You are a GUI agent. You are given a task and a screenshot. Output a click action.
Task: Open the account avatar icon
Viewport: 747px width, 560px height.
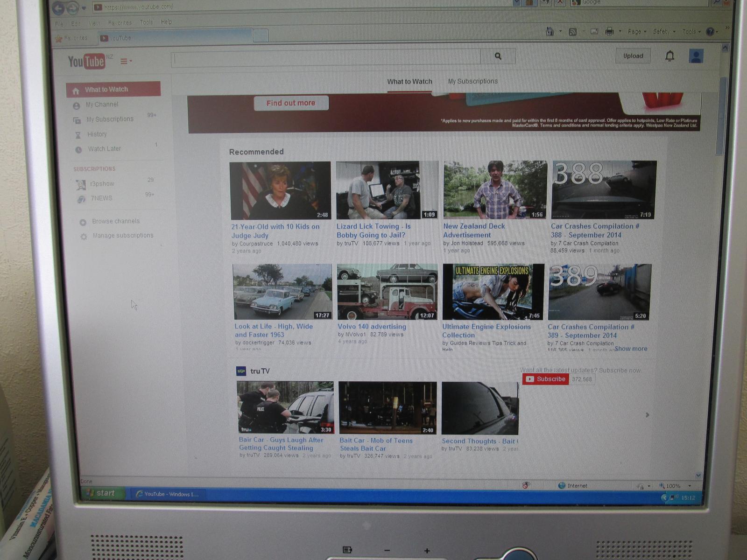click(696, 56)
